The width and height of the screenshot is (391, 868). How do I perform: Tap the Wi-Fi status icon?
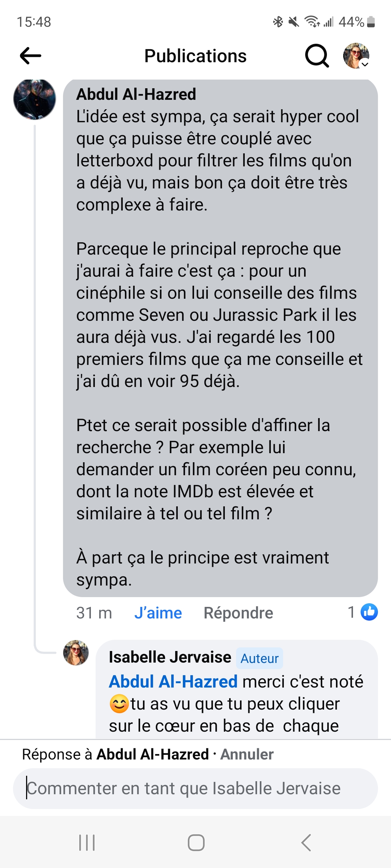[312, 22]
